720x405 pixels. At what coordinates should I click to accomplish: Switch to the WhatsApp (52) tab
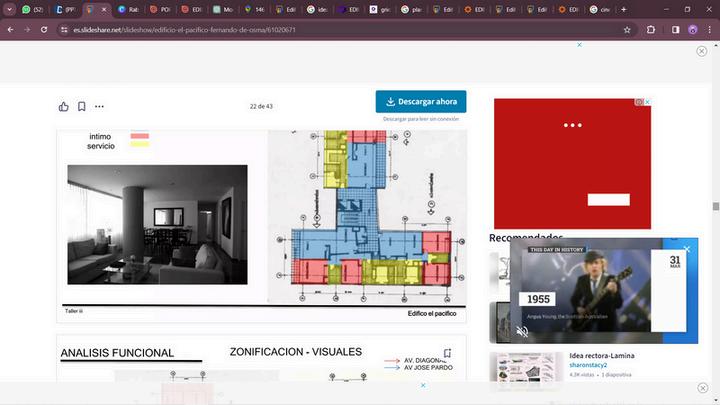click(x=32, y=9)
